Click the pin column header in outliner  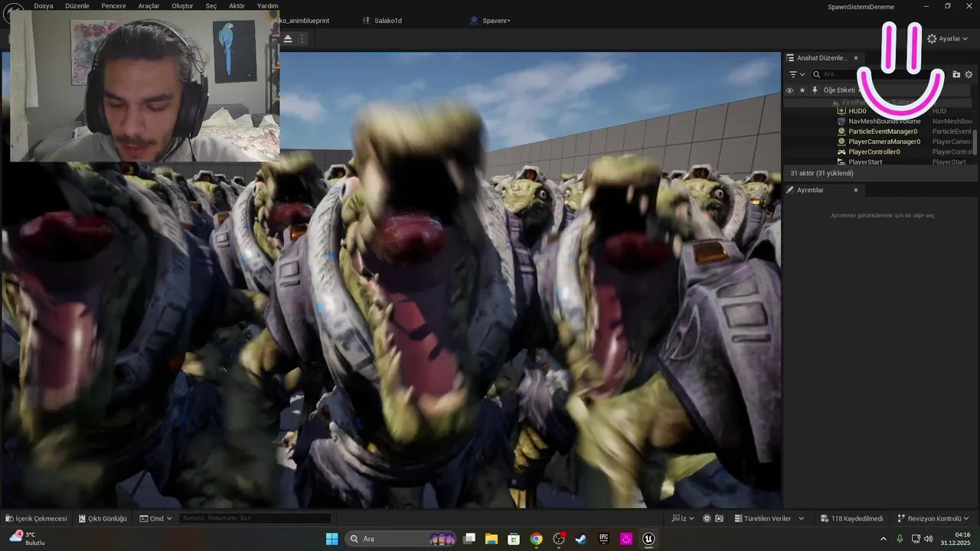[x=815, y=90]
